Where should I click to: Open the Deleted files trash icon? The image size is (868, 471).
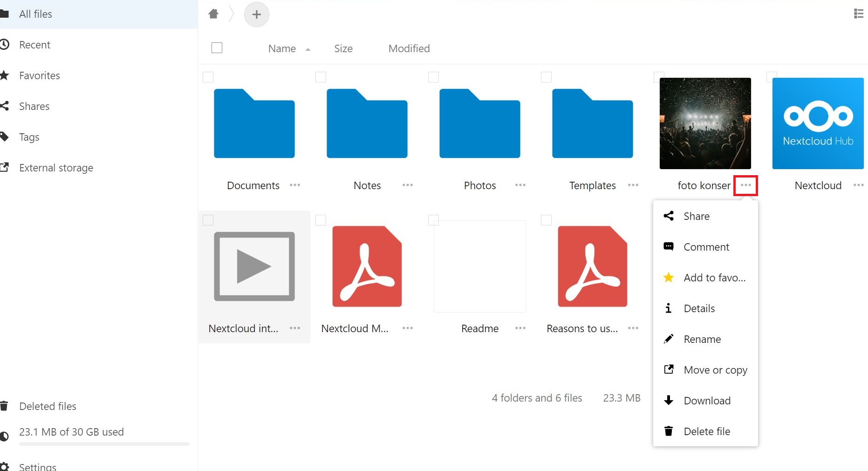[x=5, y=406]
